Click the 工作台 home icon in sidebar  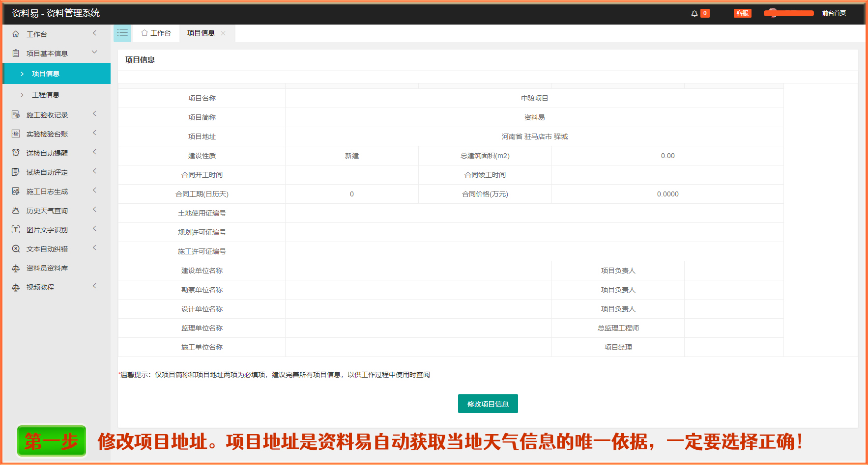click(16, 34)
